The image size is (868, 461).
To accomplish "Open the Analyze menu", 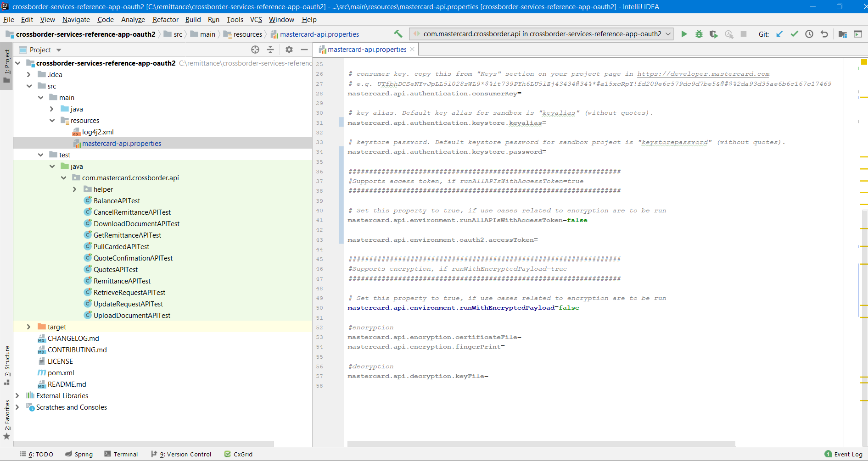I will pyautogui.click(x=133, y=19).
